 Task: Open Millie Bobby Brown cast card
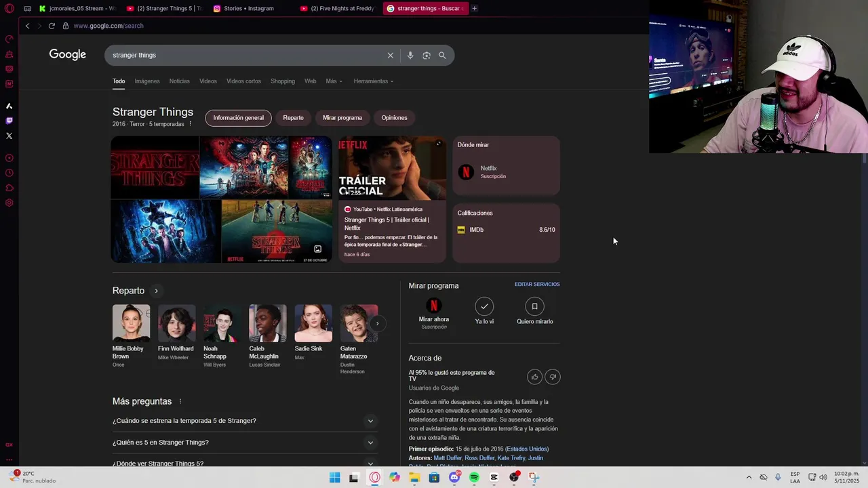131,336
